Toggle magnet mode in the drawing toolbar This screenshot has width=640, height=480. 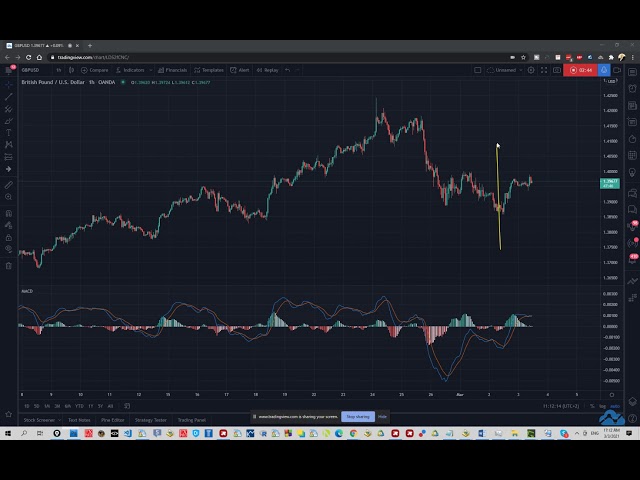9,213
